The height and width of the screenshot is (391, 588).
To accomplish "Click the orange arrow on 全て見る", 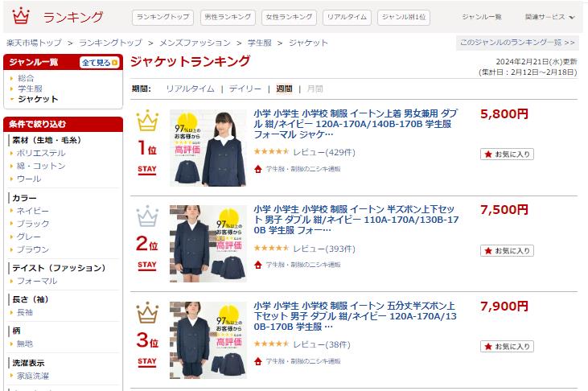I will [115, 63].
